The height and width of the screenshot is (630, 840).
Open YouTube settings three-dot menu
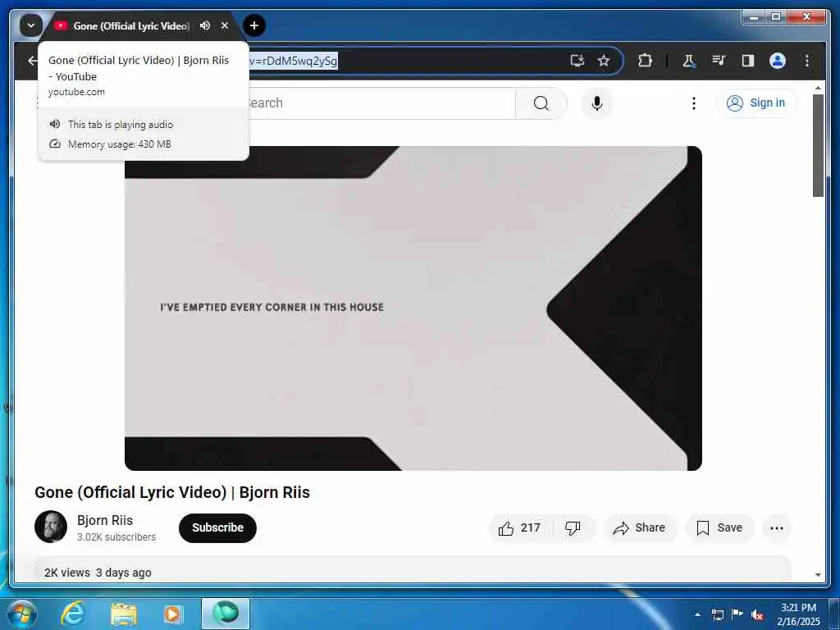point(694,103)
